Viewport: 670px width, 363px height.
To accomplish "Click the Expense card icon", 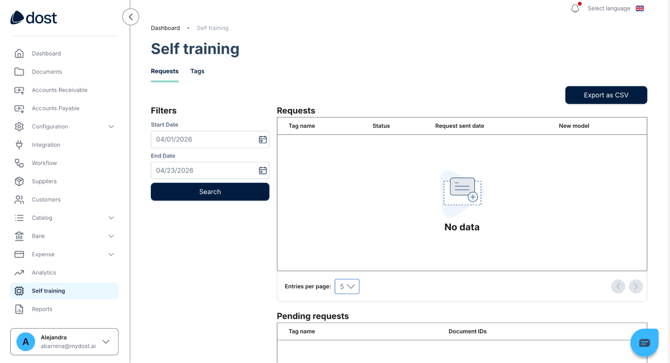I will 19,254.
